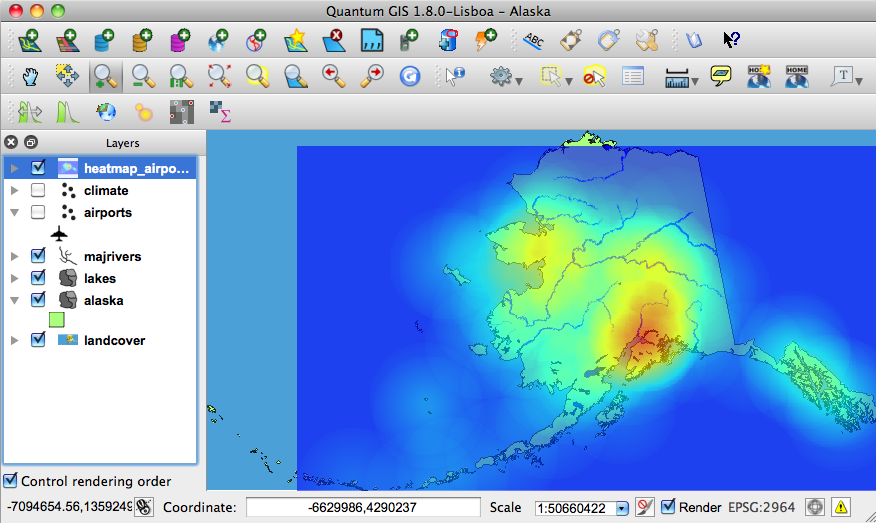This screenshot has width=876, height=523.
Task: Click the Zoom Out magnifier tool
Action: (x=142, y=76)
